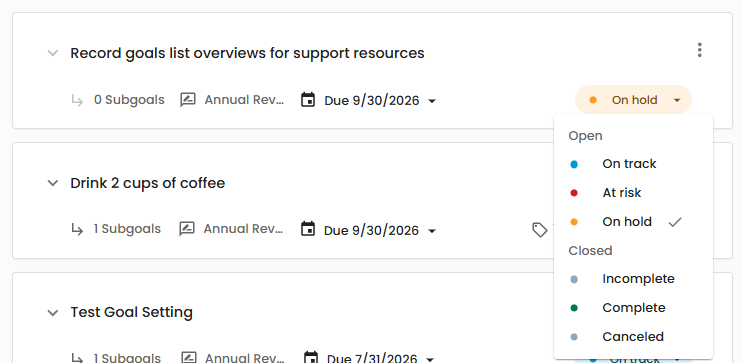Open the three-dot menu for Record goals

pos(699,50)
